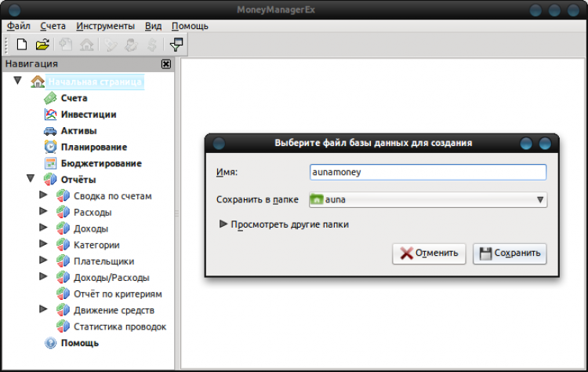Screen dimensions: 588x372
Task: Select the Доходы/Расходы report item
Action: [111, 278]
